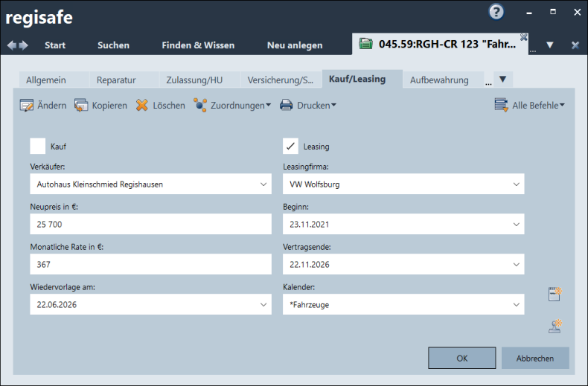Click the Kopieren copy icon
The width and height of the screenshot is (588, 386).
pos(81,106)
